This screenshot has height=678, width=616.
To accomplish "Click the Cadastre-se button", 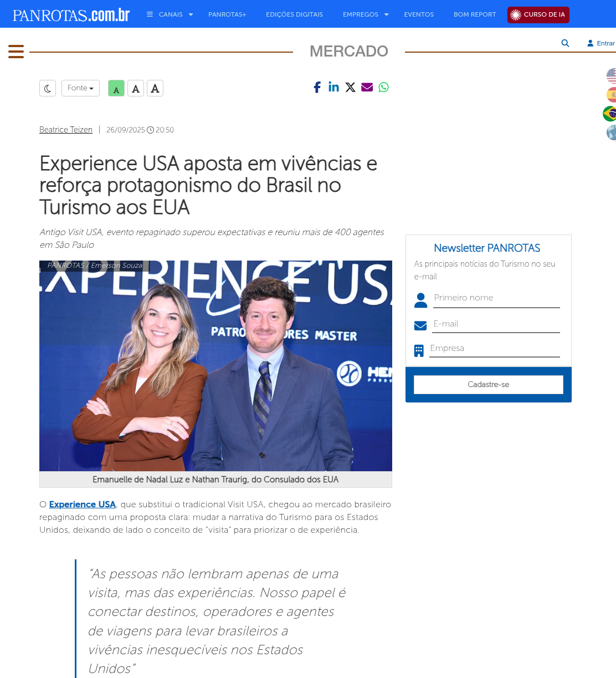I will pyautogui.click(x=489, y=385).
